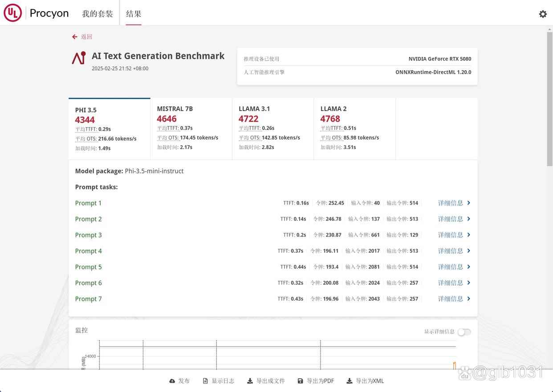
Task: Click the back arrow icon
Action: pyautogui.click(x=75, y=37)
